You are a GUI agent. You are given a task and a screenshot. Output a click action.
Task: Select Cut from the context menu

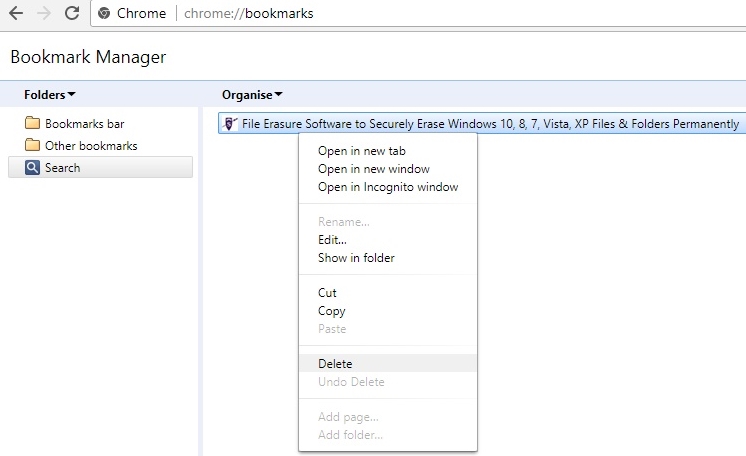327,293
